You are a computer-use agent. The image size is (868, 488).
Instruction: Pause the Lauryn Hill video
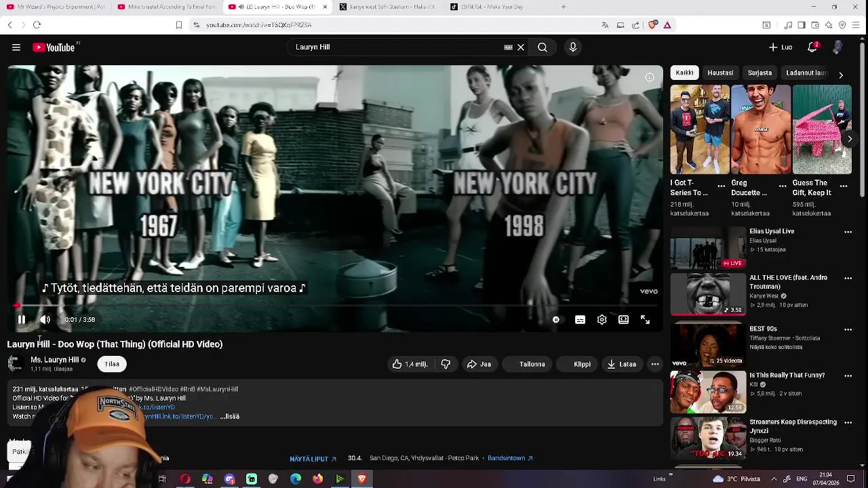(x=21, y=319)
